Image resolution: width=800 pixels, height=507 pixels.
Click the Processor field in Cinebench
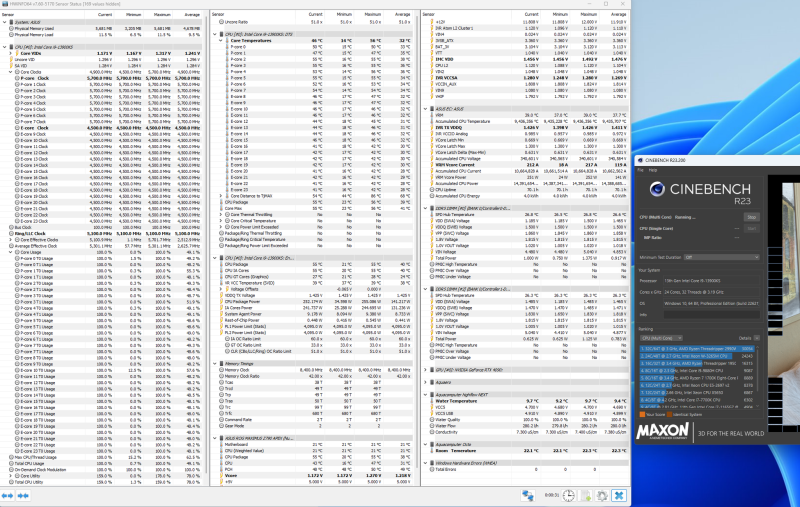point(712,281)
